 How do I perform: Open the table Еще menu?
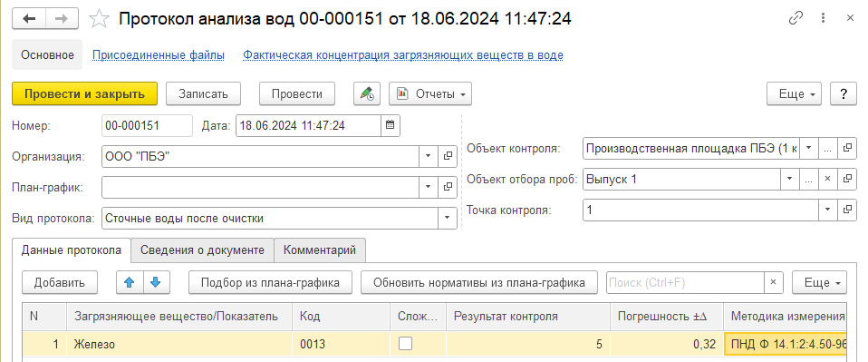coord(819,283)
